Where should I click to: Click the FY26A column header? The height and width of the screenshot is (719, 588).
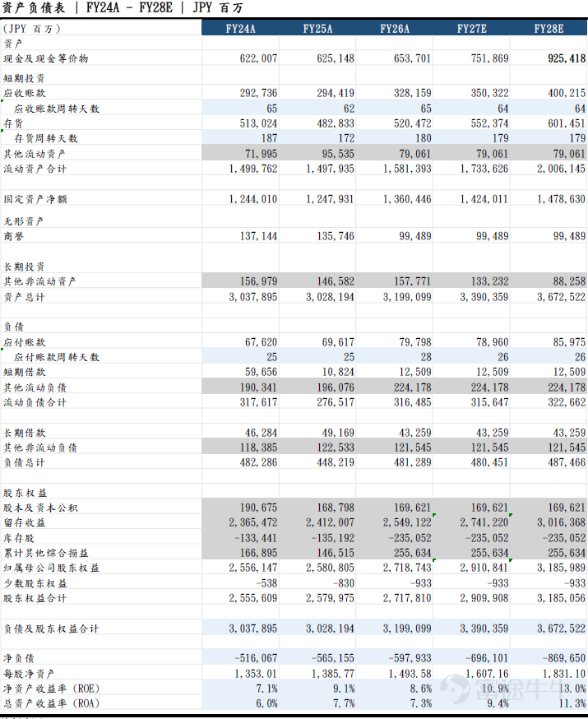(x=394, y=29)
